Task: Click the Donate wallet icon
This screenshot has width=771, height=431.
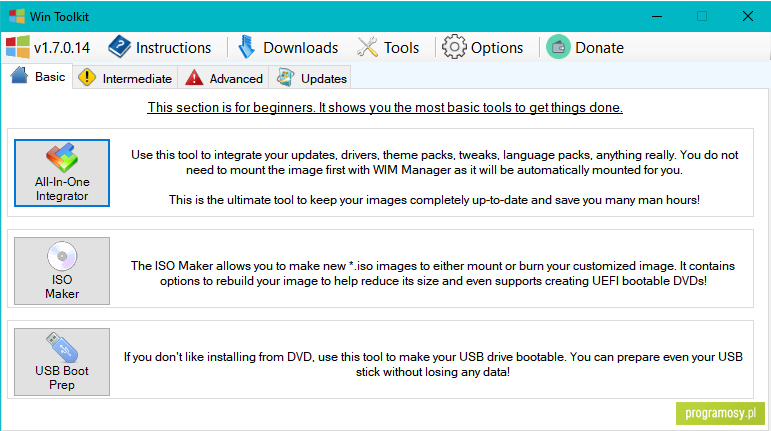Action: pos(558,47)
